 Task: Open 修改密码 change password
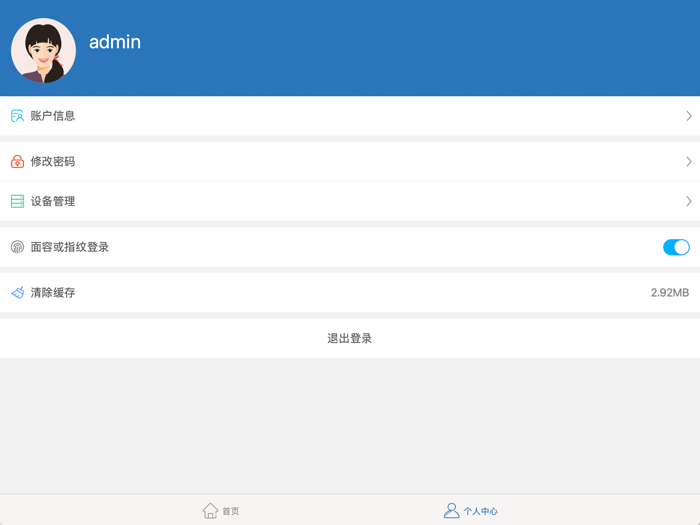[x=350, y=162]
